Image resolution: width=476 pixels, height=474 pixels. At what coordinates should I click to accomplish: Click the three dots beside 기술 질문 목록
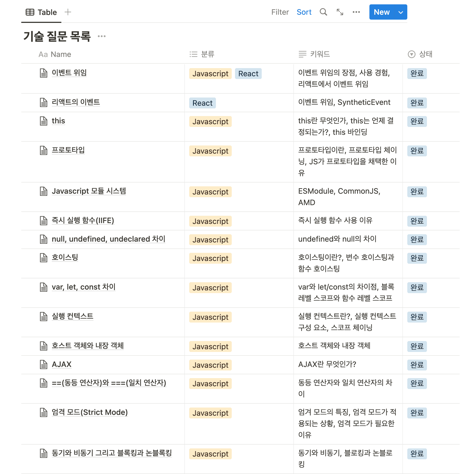pos(102,36)
